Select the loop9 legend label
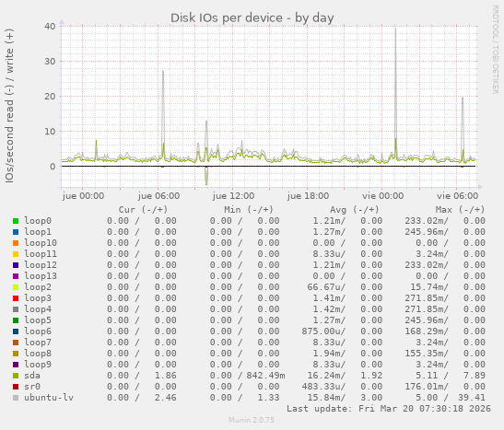Screen dimensions: 504x430 [x=38, y=365]
